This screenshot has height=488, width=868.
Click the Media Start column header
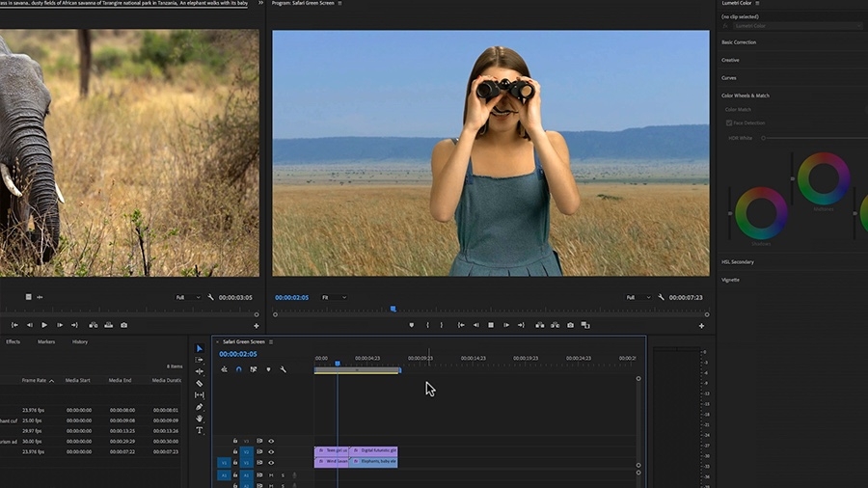tap(77, 381)
